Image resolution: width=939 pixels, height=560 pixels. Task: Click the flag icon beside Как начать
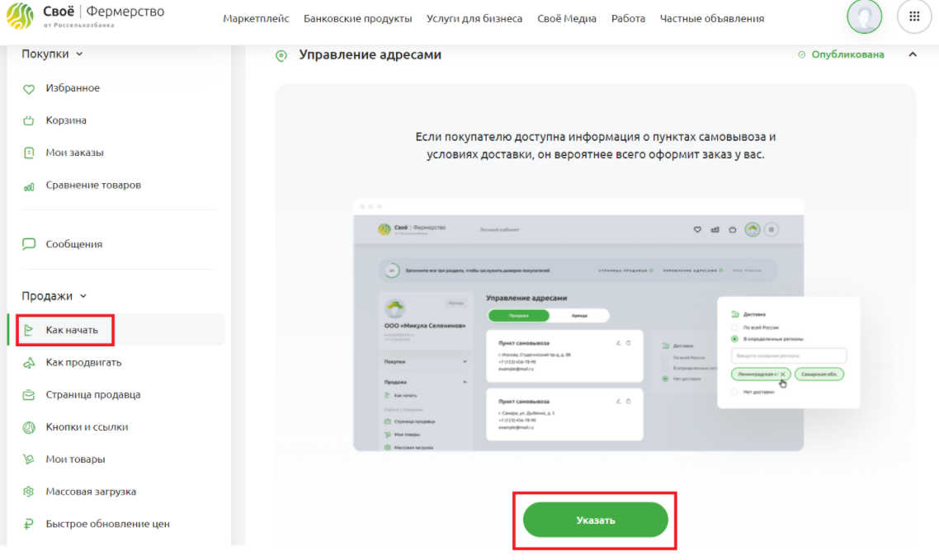(x=28, y=330)
